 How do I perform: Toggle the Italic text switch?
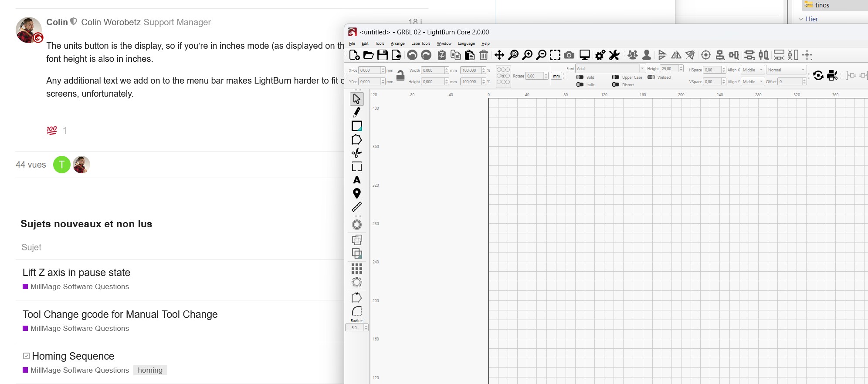(580, 84)
